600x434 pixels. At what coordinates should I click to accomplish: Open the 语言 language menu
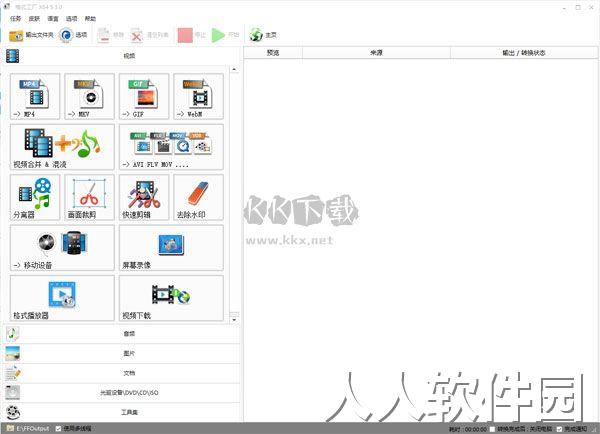click(x=53, y=18)
